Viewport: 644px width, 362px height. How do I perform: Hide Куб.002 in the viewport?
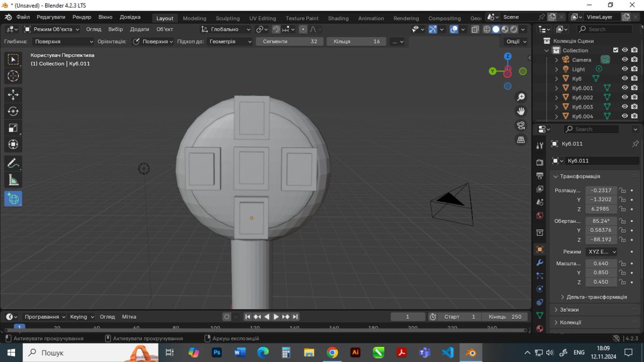point(625,97)
